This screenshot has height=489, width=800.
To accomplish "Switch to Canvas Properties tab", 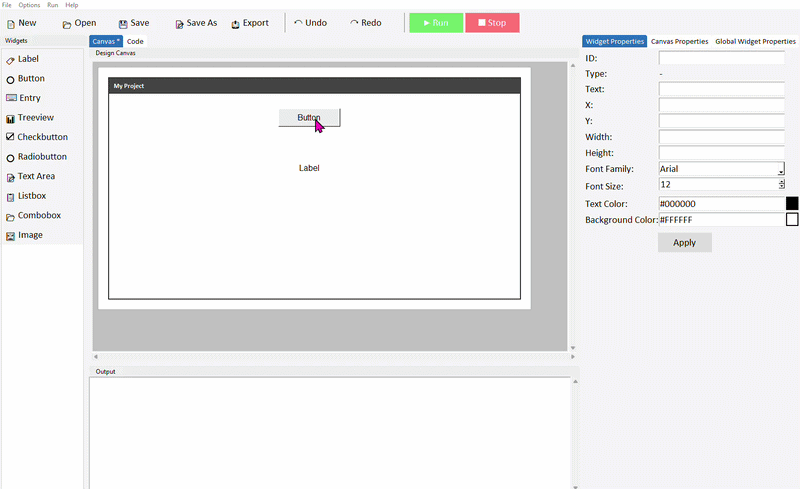I will [x=679, y=42].
